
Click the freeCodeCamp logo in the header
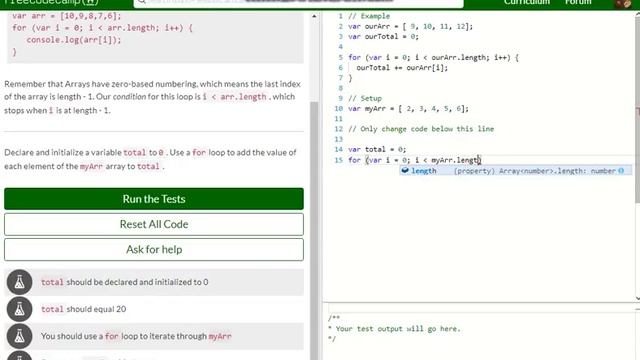pos(51,2)
